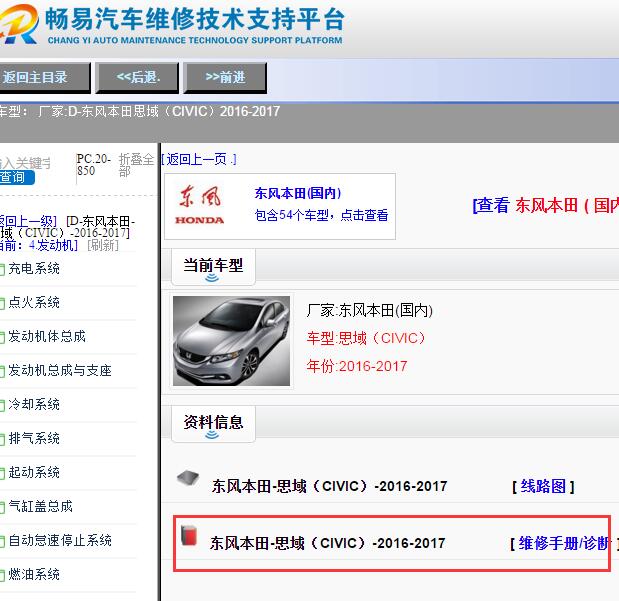
Task: Click the keyword search input field
Action: (x=25, y=163)
